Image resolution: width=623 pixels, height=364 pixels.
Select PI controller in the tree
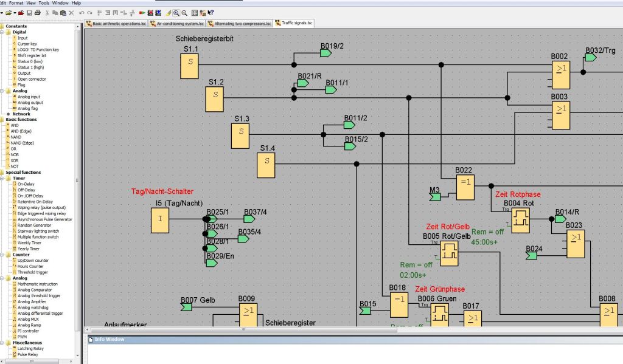(28, 331)
